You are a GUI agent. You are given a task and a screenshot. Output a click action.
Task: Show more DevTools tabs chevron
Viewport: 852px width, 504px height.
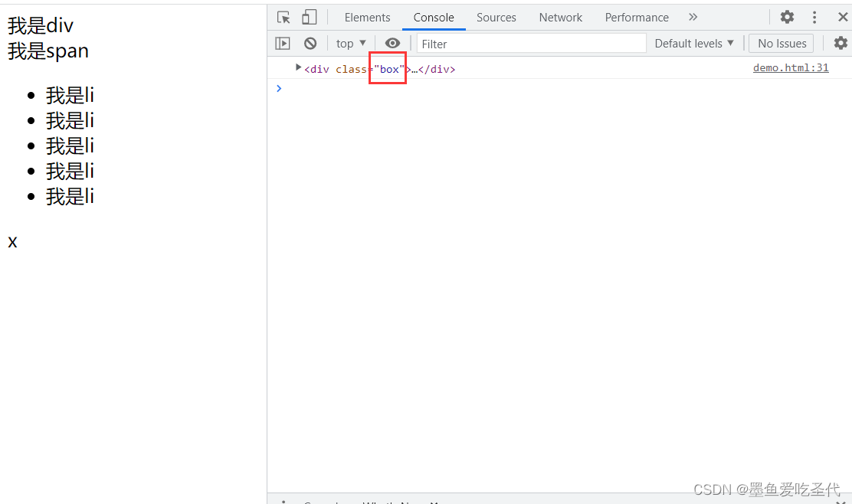pos(693,17)
